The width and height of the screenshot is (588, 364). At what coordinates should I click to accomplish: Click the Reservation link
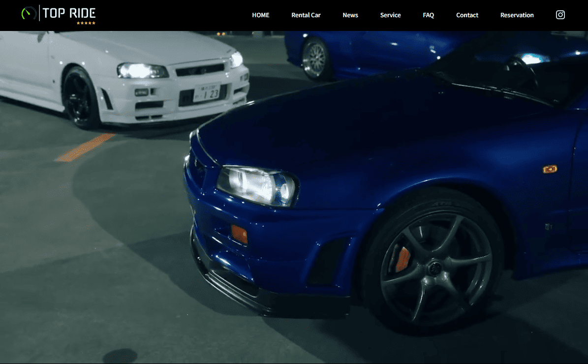[x=517, y=15]
